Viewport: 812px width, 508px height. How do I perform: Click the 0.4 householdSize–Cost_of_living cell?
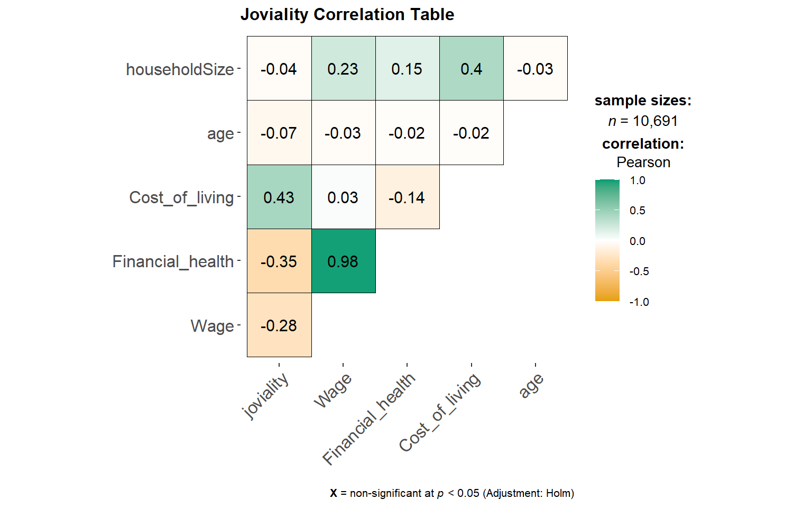(471, 69)
